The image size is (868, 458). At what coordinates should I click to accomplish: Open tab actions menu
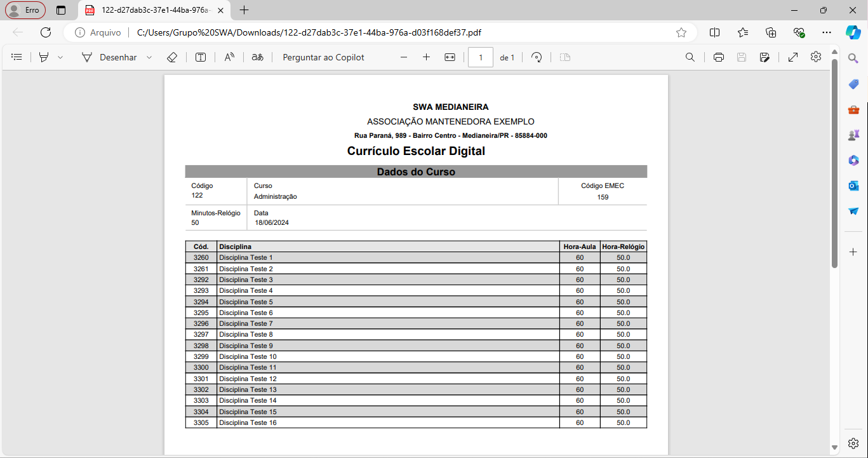pos(61,10)
